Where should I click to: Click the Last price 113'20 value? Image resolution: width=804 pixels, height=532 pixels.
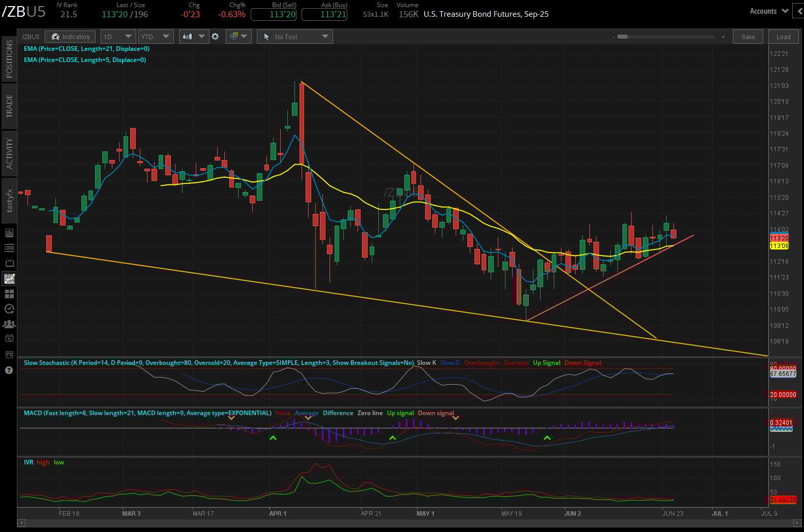click(114, 14)
